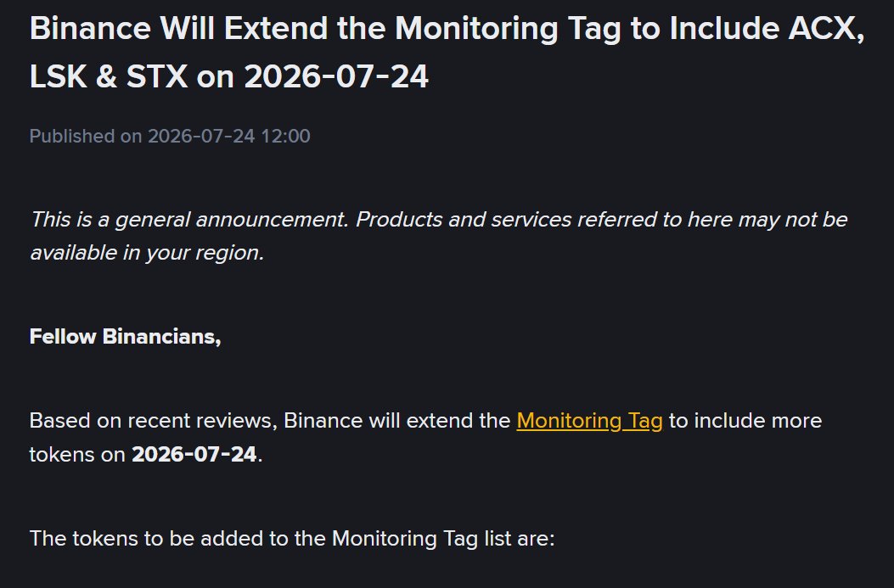Click the word 'Binance' starting the headline
Screen dimensions: 894x588
[90, 28]
